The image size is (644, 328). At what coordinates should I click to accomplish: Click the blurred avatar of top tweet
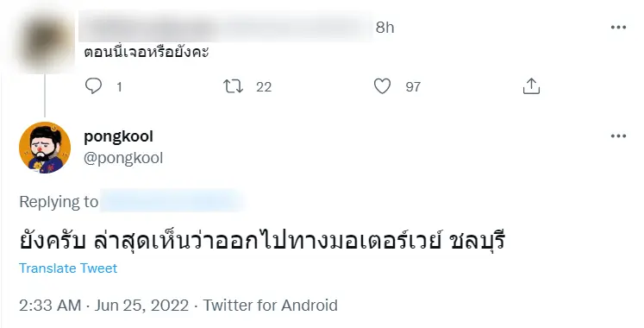45,43
